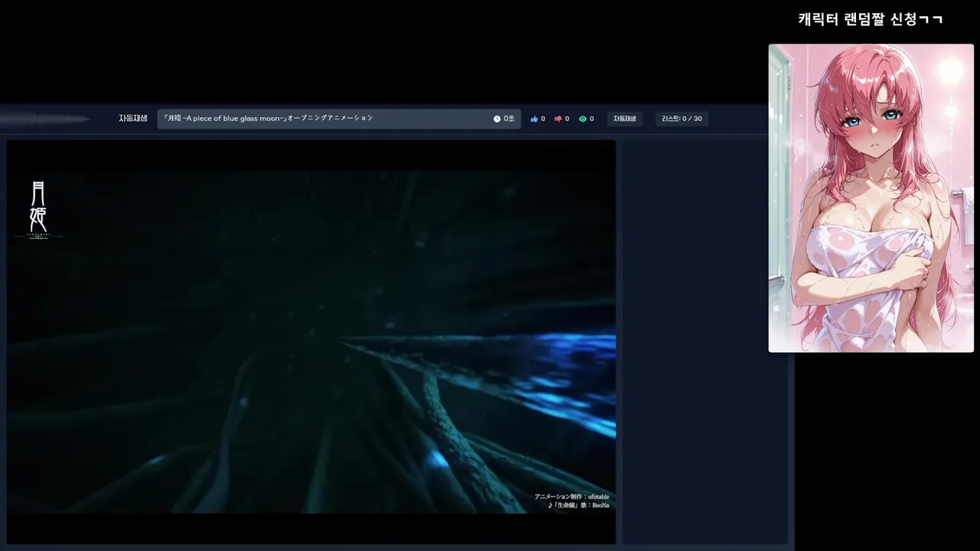Click the 0초 elapsed time text
The height and width of the screenshot is (551, 980).
pyautogui.click(x=509, y=119)
